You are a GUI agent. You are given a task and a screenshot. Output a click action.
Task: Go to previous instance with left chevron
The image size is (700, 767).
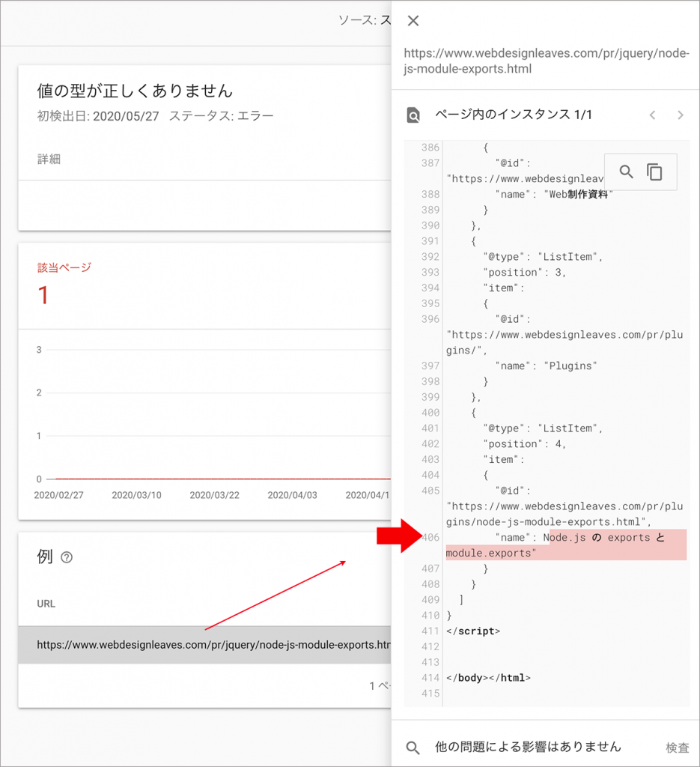(652, 115)
